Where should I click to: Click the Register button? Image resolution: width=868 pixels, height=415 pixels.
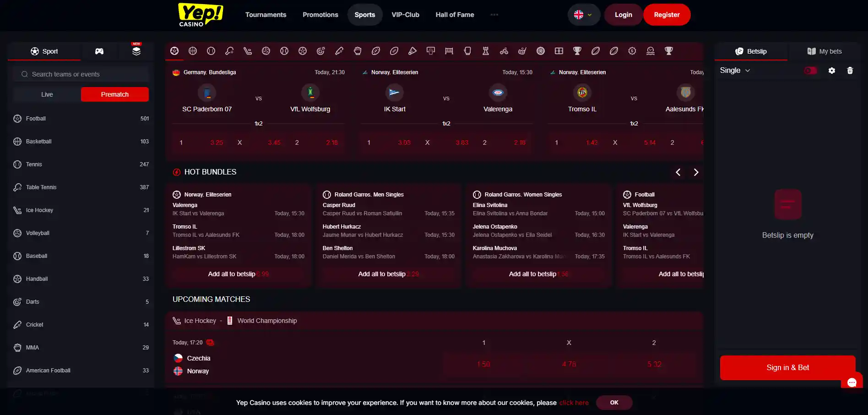tap(667, 15)
